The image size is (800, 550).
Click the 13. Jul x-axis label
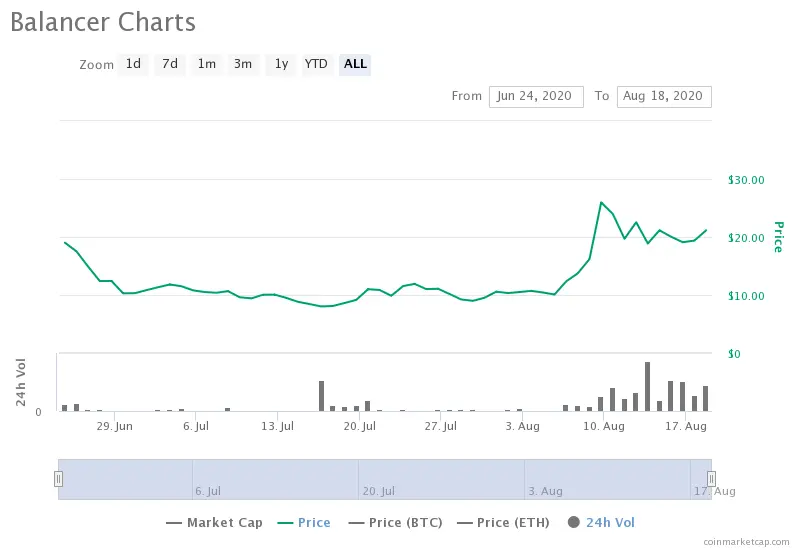click(x=278, y=426)
